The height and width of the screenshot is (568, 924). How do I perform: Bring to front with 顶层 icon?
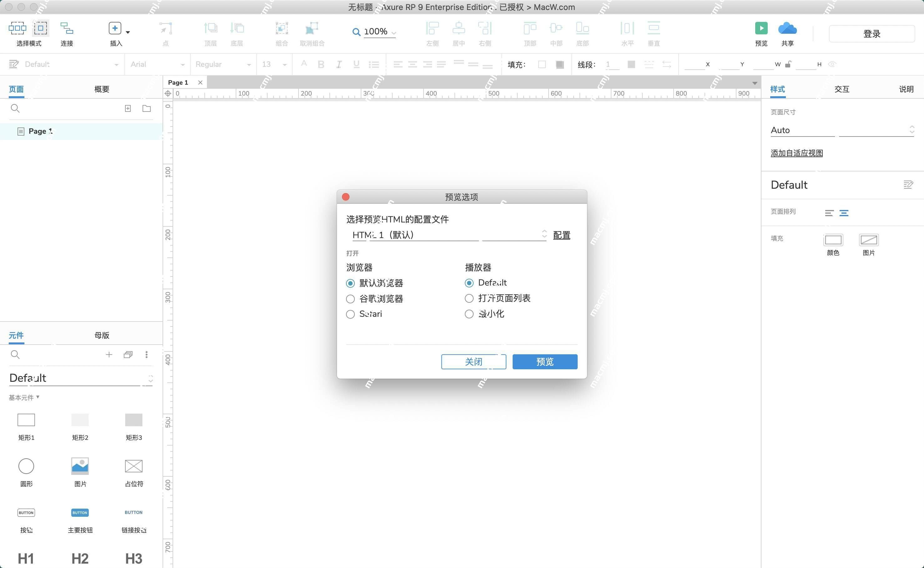(210, 28)
